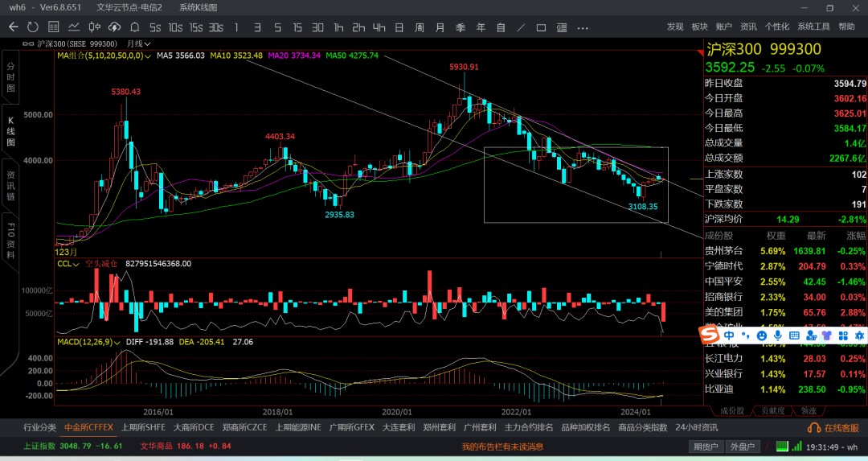Image resolution: width=868 pixels, height=461 pixels.
Task: Open the 板块 menu
Action: [699, 27]
